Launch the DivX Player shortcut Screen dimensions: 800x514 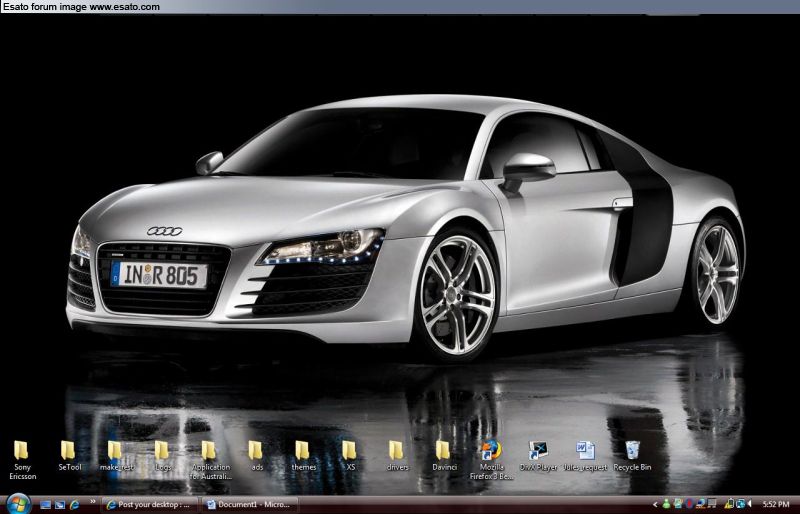point(538,455)
